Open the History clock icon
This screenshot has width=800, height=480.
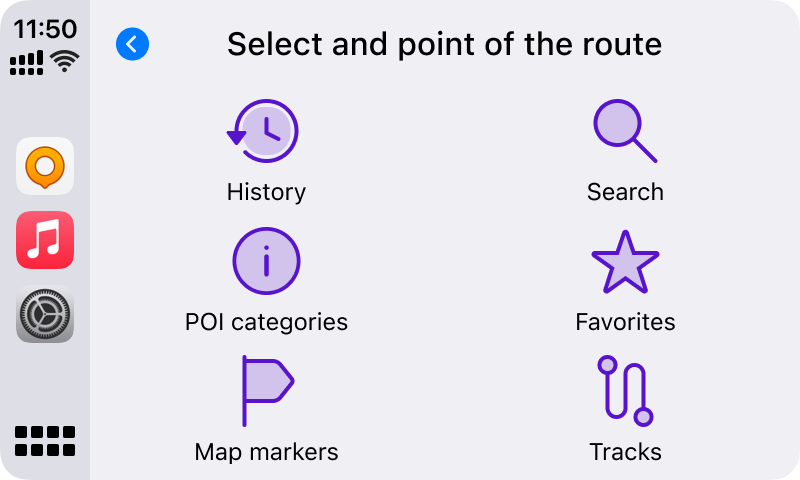pos(265,131)
